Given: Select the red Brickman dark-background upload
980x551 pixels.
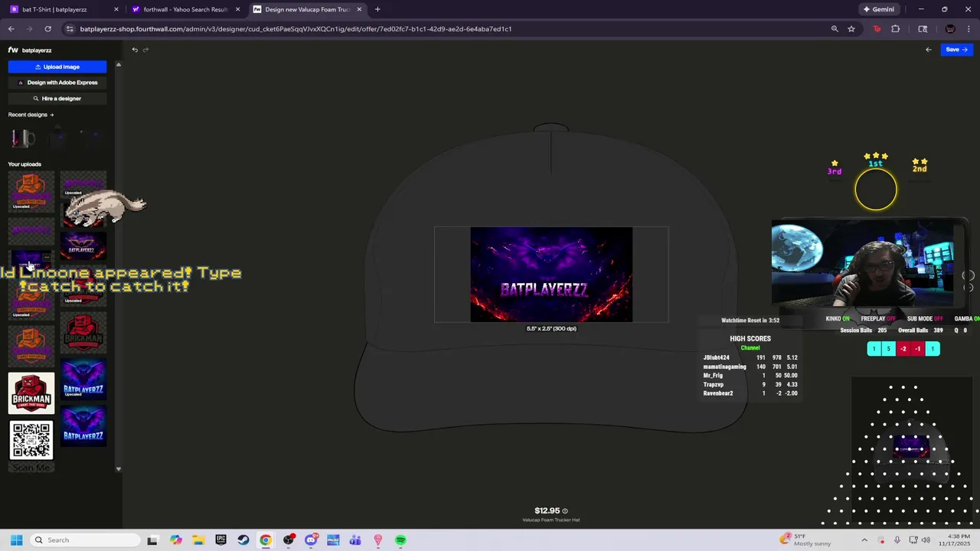Looking at the screenshot, I should (83, 332).
